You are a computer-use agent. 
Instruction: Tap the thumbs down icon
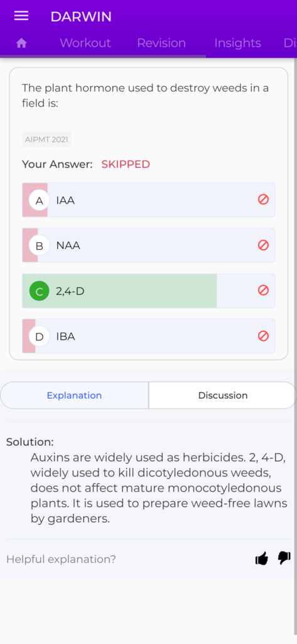pyautogui.click(x=284, y=558)
